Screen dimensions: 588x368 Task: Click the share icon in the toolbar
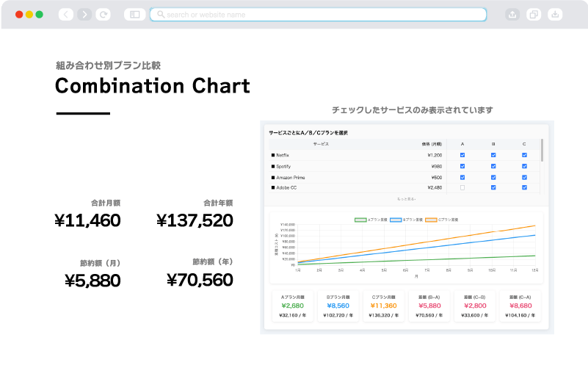click(x=512, y=14)
